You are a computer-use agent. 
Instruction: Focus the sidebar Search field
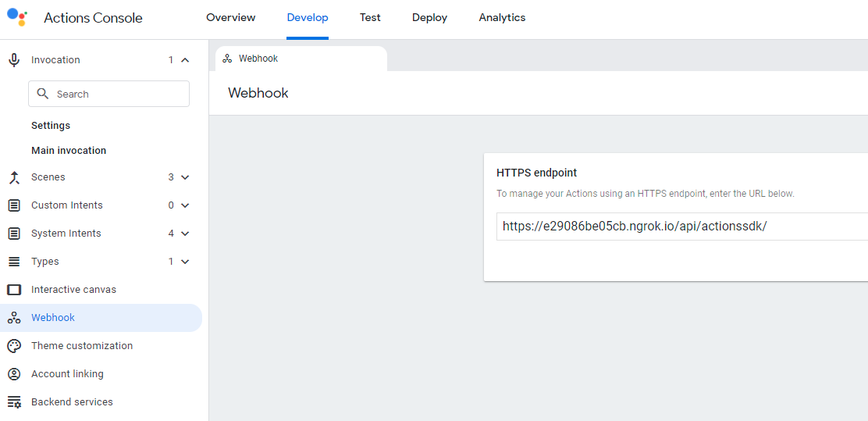109,94
